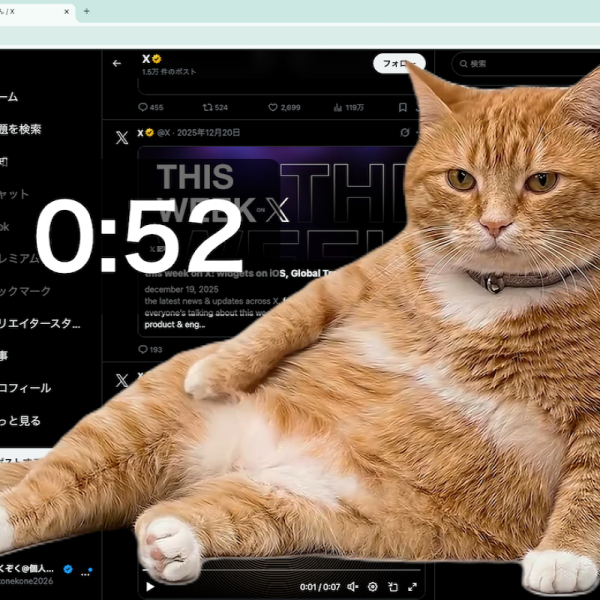This screenshot has width=600, height=600.
Task: Bookmark the post next to 119万 views
Action: 403,108
